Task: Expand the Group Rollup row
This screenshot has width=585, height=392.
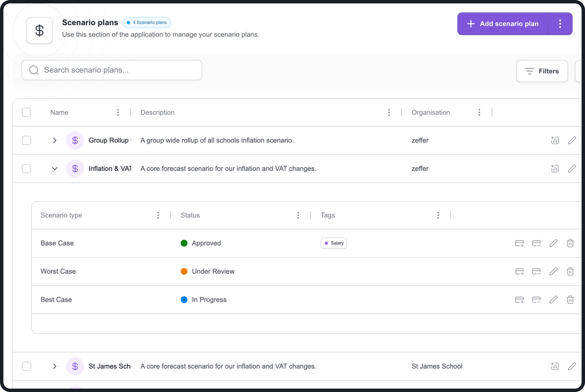Action: [55, 140]
